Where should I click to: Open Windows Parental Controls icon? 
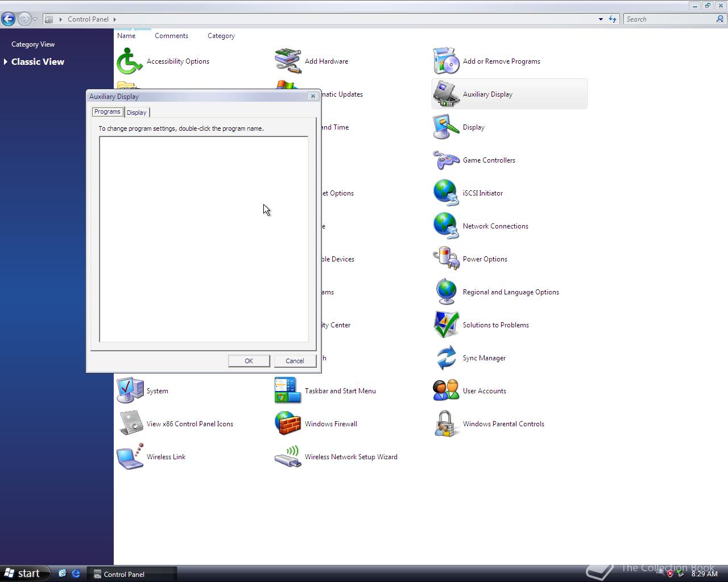tap(446, 424)
